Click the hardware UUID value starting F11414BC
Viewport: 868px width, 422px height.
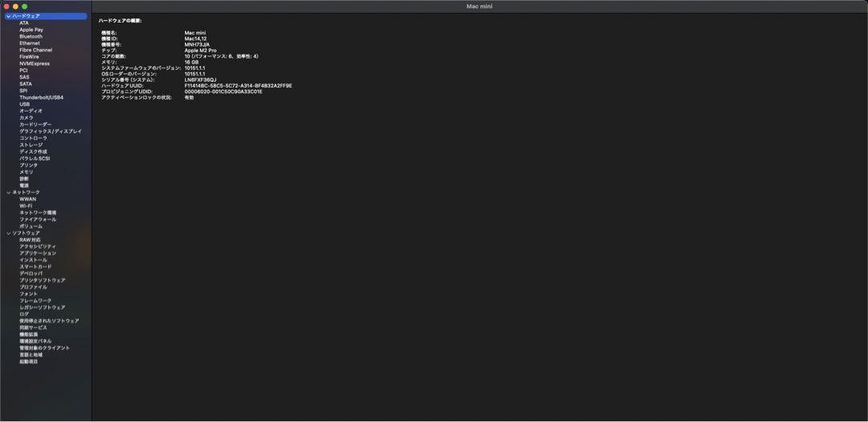coord(238,86)
